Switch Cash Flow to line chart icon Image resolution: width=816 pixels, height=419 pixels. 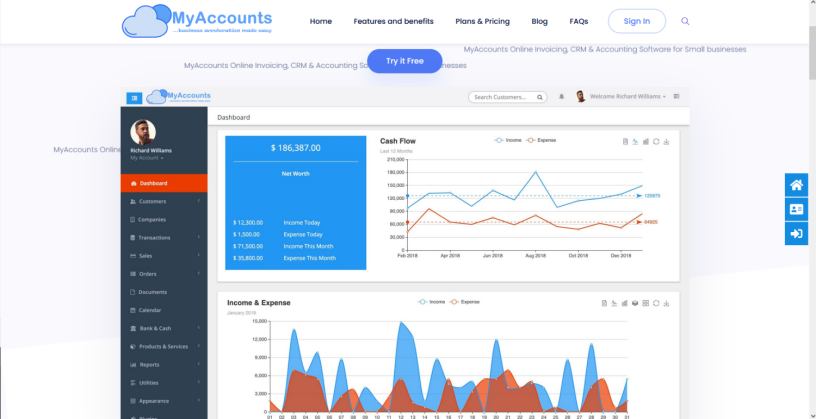[x=635, y=142]
